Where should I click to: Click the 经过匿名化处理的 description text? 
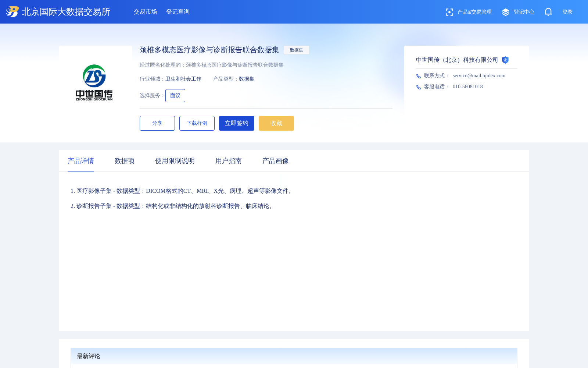(x=212, y=65)
